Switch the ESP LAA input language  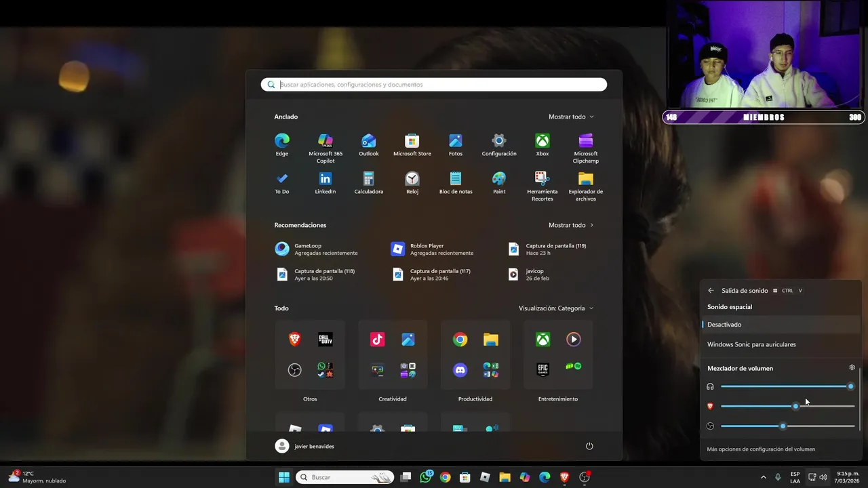(795, 477)
